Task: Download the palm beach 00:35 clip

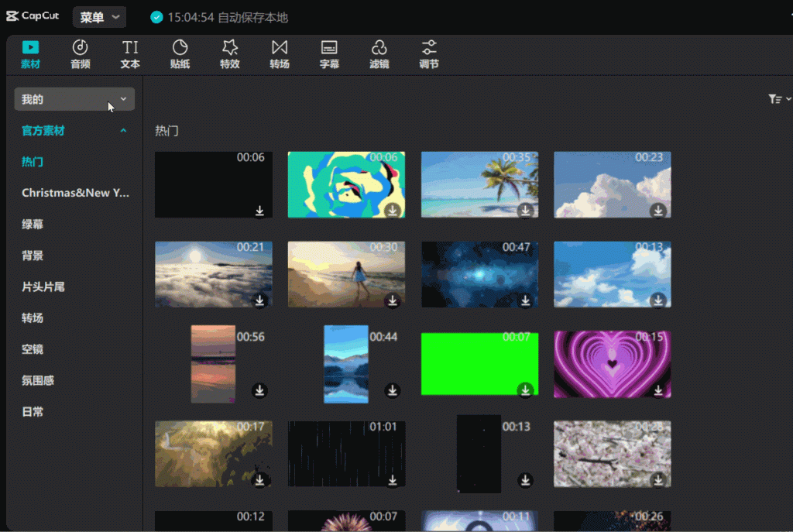Action: pos(526,211)
